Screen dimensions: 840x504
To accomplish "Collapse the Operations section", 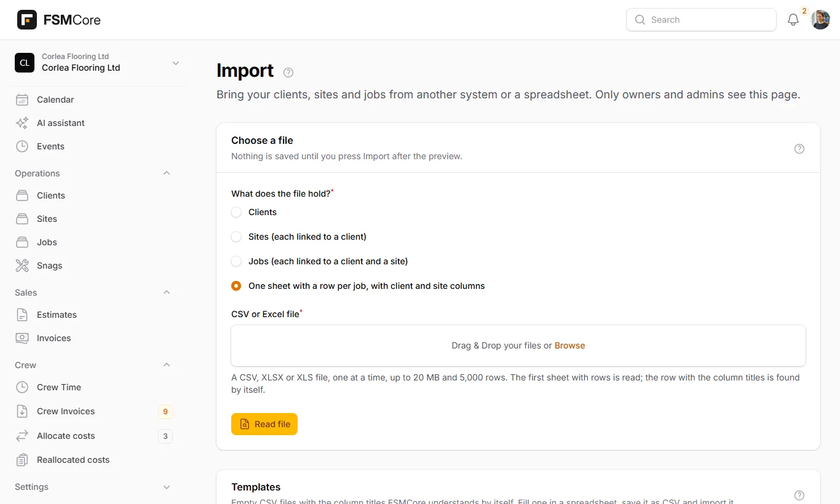I will tap(167, 173).
